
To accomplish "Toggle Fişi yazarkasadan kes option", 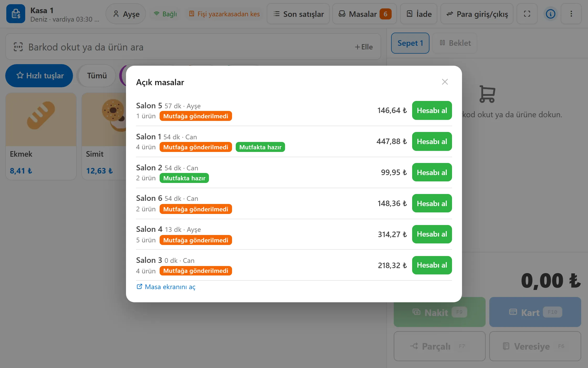I will (x=224, y=14).
